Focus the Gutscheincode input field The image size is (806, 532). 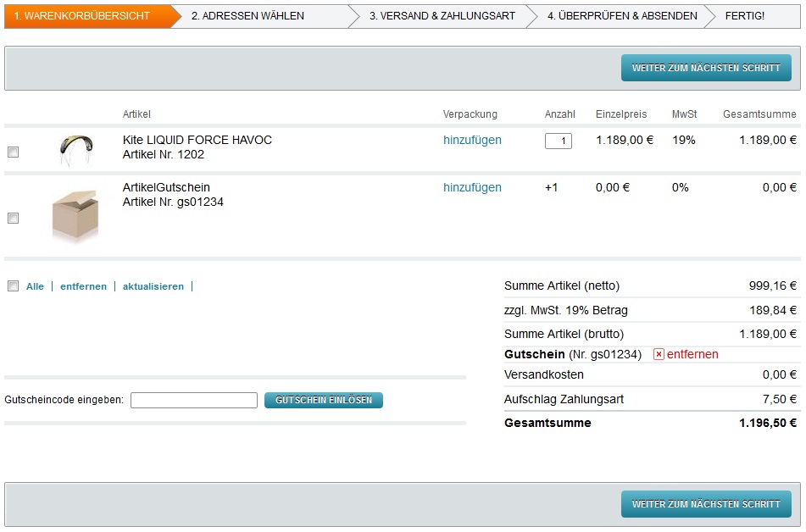[x=194, y=400]
